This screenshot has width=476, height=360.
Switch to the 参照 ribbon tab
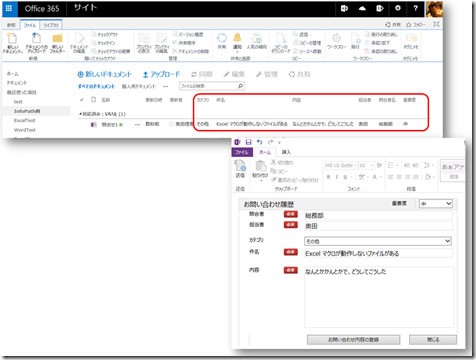pyautogui.click(x=11, y=25)
